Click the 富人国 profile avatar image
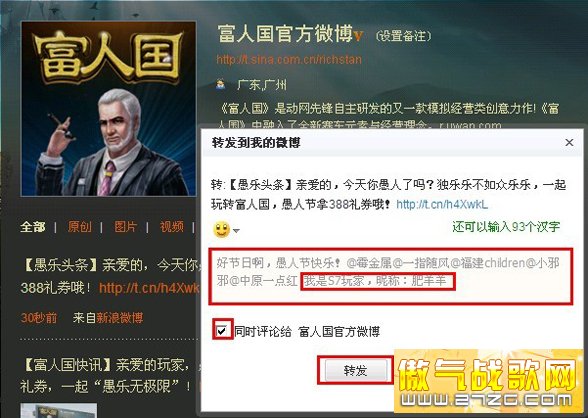The image size is (588, 418). coord(108,109)
